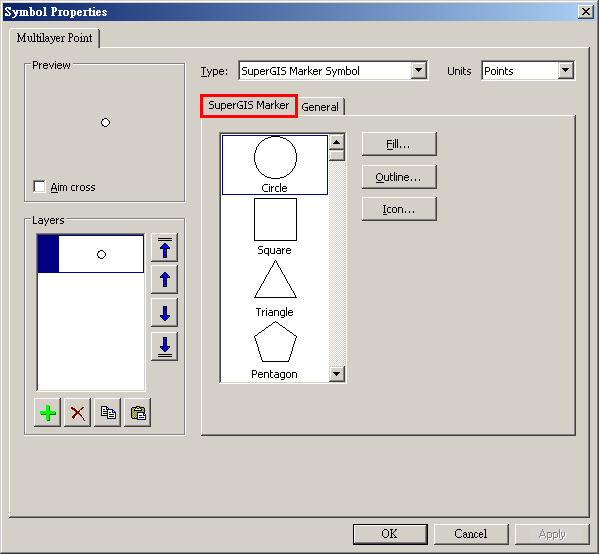Screen dimensions: 599x554
Task: Move layer to top arrow button
Action: [x=164, y=248]
